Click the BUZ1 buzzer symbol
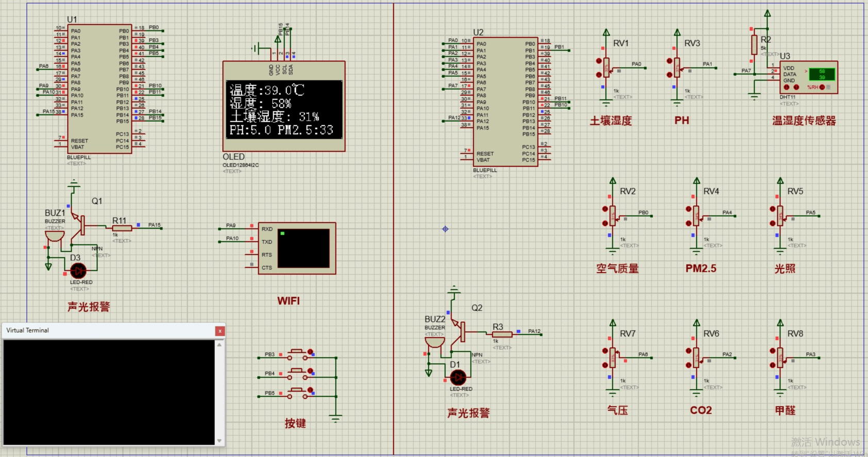Screen dimensions: 868x457 [x=55, y=236]
